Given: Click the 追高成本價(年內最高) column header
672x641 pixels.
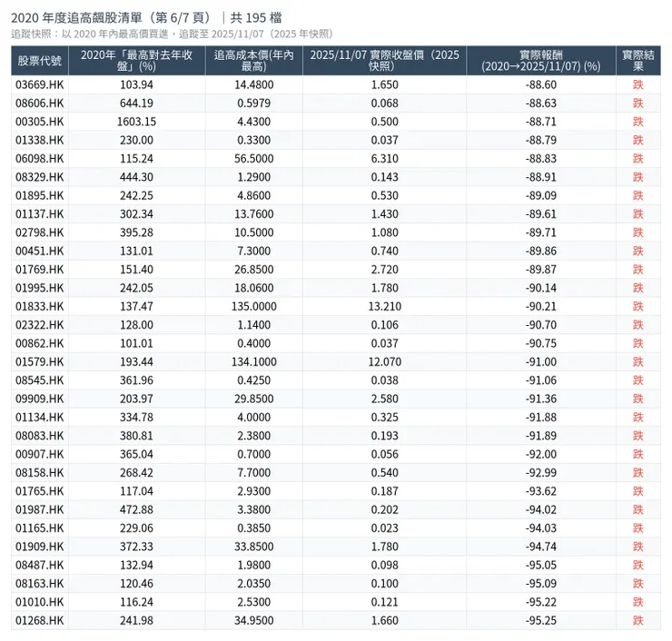Looking at the screenshot, I should tap(253, 61).
